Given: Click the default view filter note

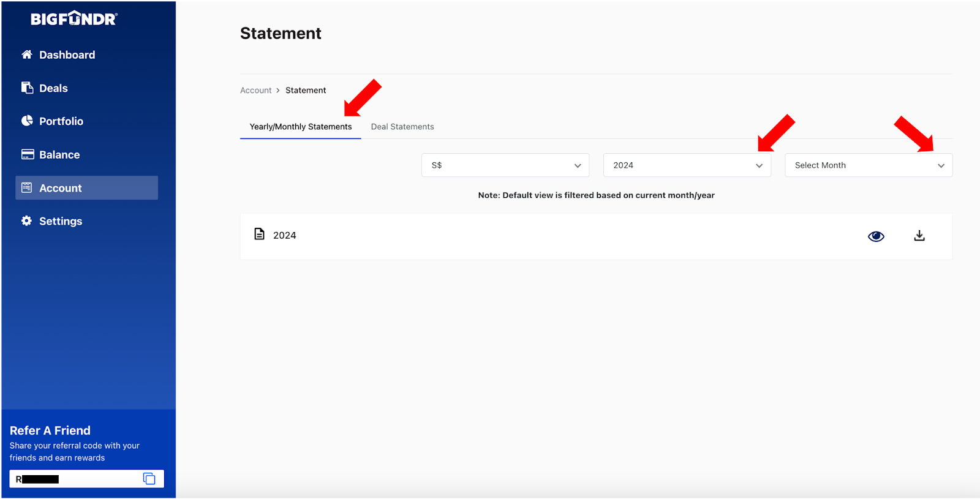Looking at the screenshot, I should [597, 195].
